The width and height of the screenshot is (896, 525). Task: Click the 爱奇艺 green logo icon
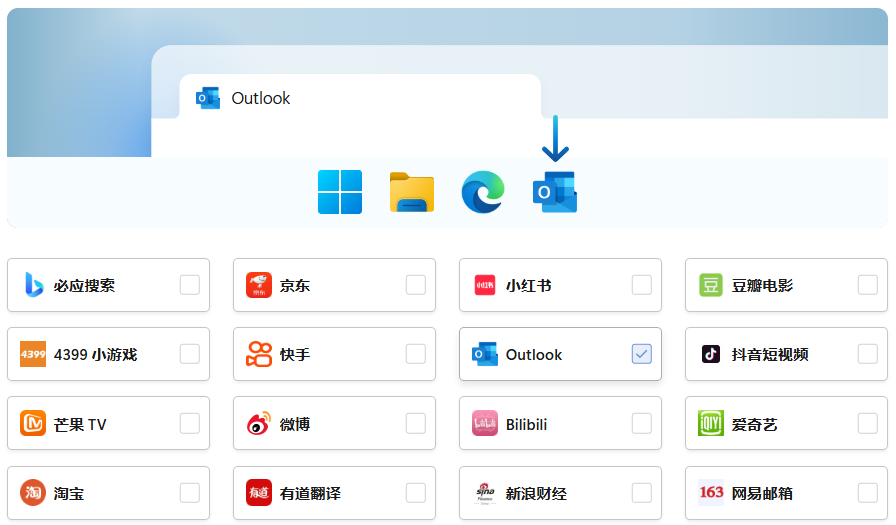coord(711,424)
